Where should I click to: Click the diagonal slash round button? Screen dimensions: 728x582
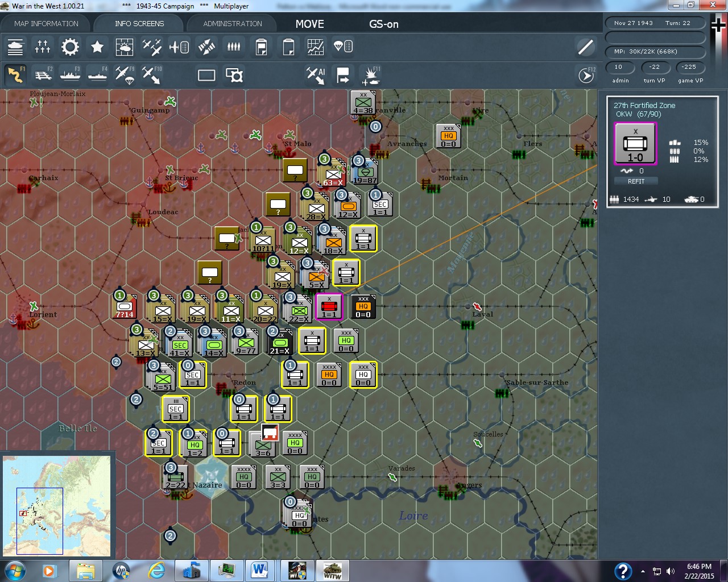(x=585, y=47)
